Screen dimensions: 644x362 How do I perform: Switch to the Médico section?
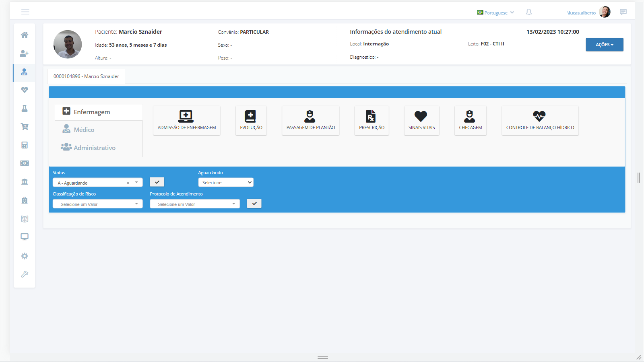click(84, 130)
